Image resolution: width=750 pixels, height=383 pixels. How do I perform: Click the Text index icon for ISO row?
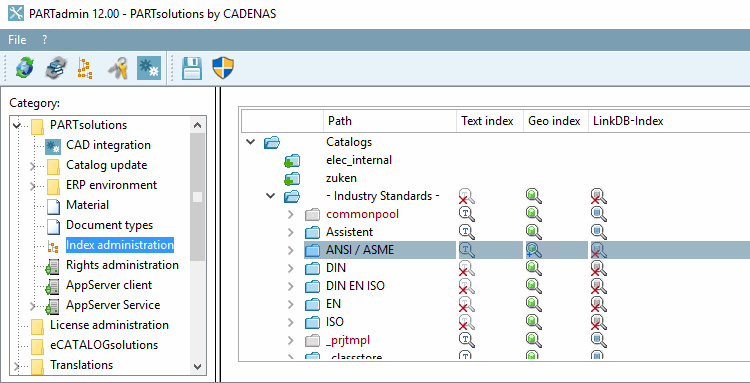coord(466,322)
